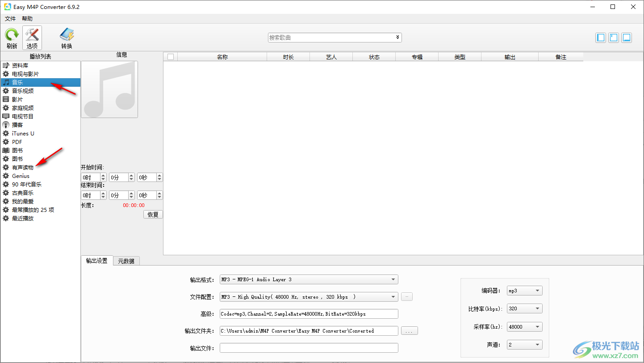Toggle the select-all checkbox in table header
The image size is (644, 363).
170,57
